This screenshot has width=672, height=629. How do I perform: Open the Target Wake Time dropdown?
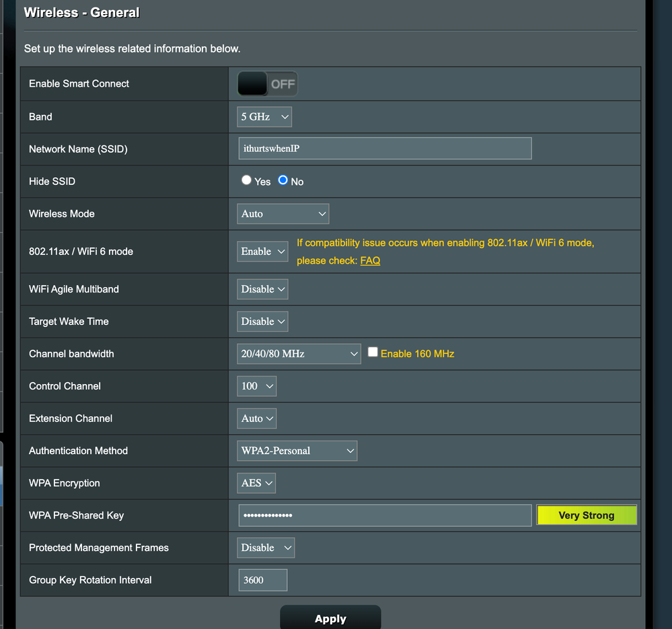(262, 322)
